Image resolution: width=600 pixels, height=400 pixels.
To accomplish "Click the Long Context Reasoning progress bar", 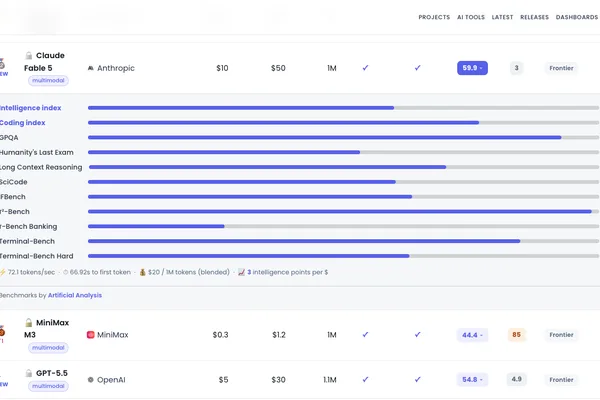I will 344,167.
